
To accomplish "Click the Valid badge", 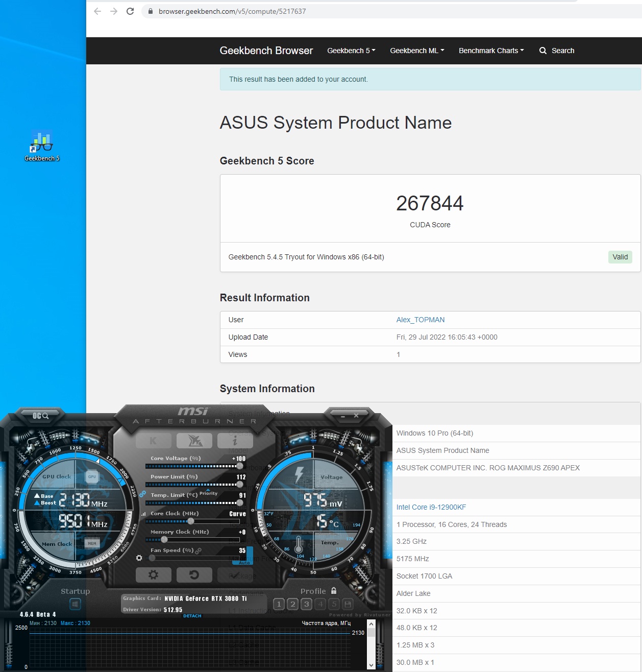I will point(620,257).
